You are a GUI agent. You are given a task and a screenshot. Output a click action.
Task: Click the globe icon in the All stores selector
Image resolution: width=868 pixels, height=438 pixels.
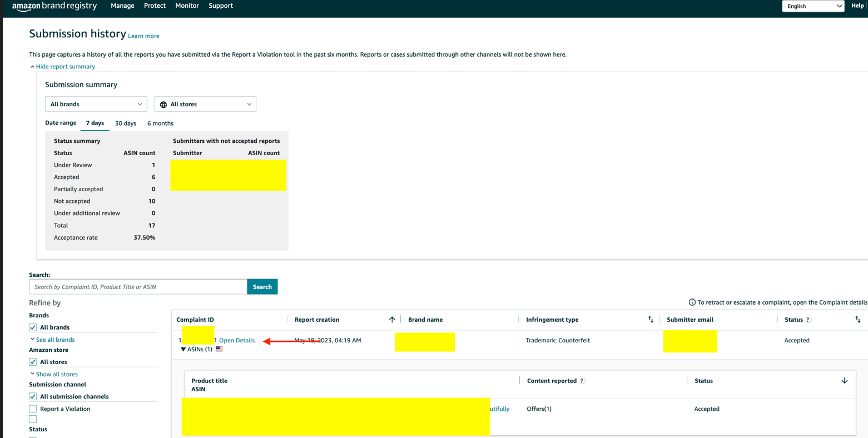pyautogui.click(x=163, y=104)
